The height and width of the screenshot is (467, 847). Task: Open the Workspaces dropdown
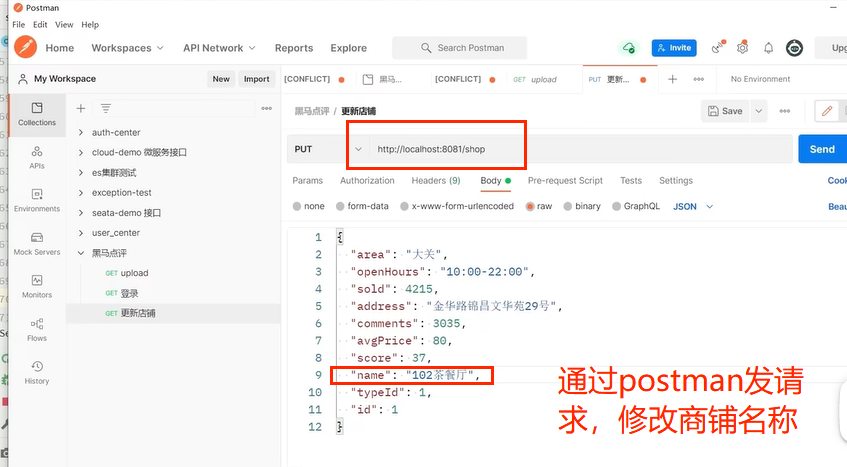click(127, 48)
